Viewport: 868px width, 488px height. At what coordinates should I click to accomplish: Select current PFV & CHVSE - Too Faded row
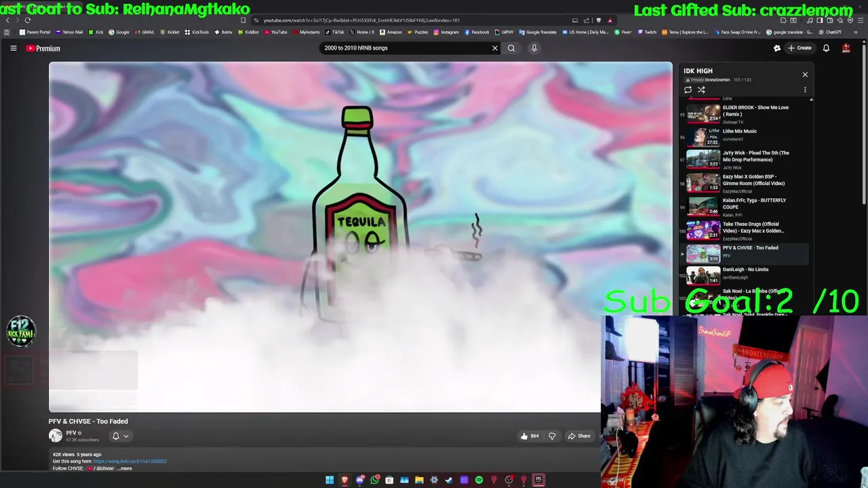pos(744,253)
